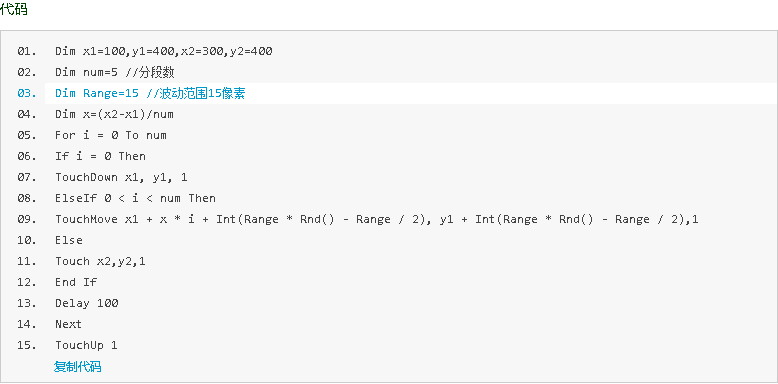This screenshot has width=778, height=384.
Task: Click the Else keyword on line 10
Action: click(x=69, y=240)
